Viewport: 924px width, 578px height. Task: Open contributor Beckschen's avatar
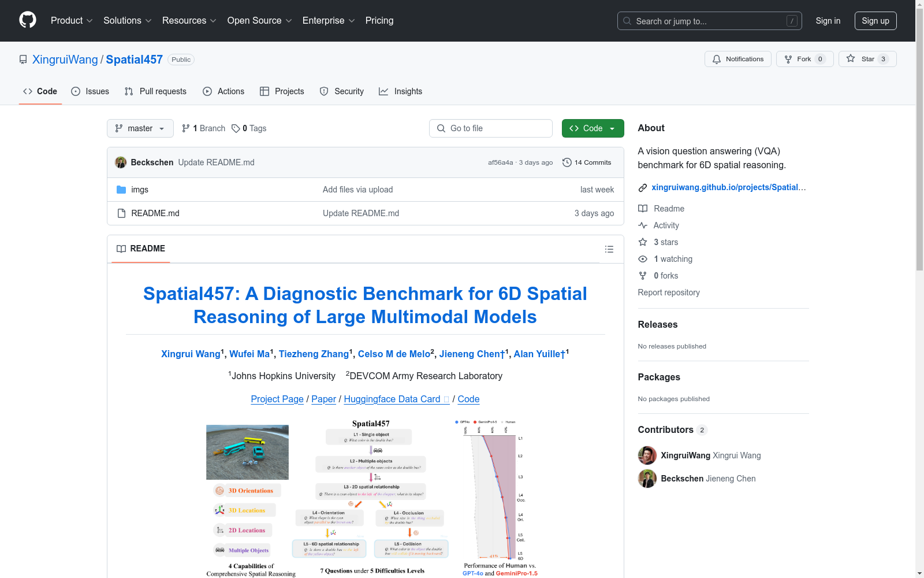point(647,479)
